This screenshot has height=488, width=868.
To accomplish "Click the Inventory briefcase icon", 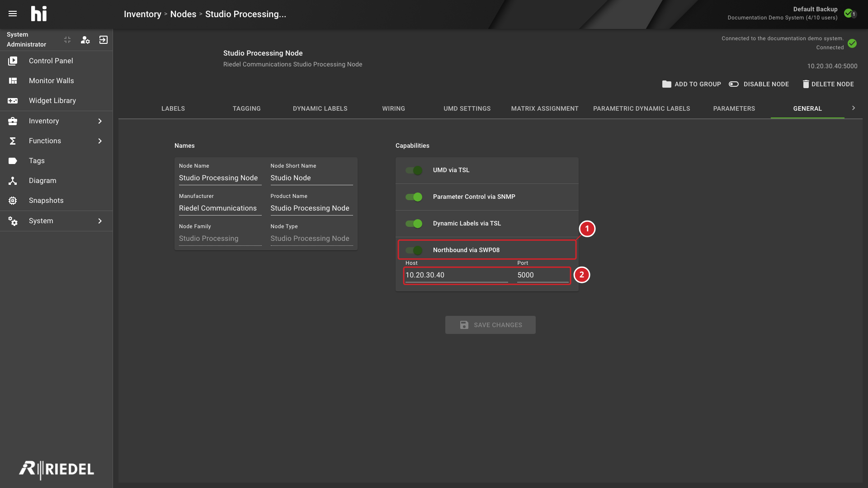I will tap(13, 121).
